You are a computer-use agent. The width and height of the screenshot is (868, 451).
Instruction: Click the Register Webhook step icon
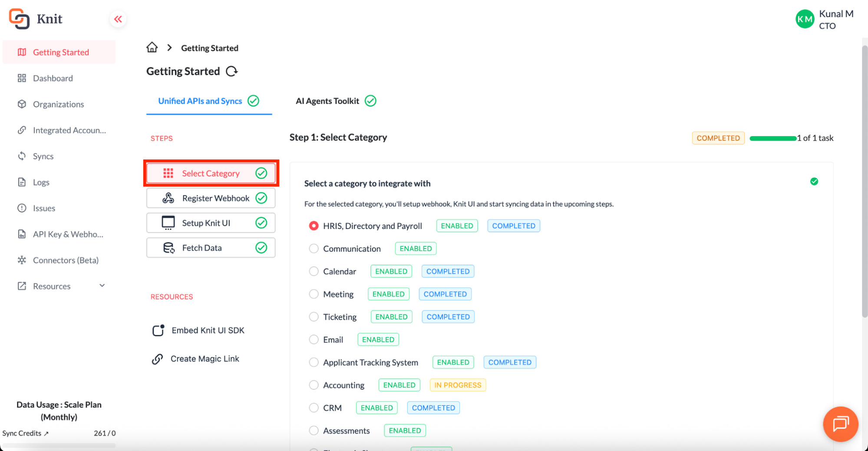(x=168, y=198)
